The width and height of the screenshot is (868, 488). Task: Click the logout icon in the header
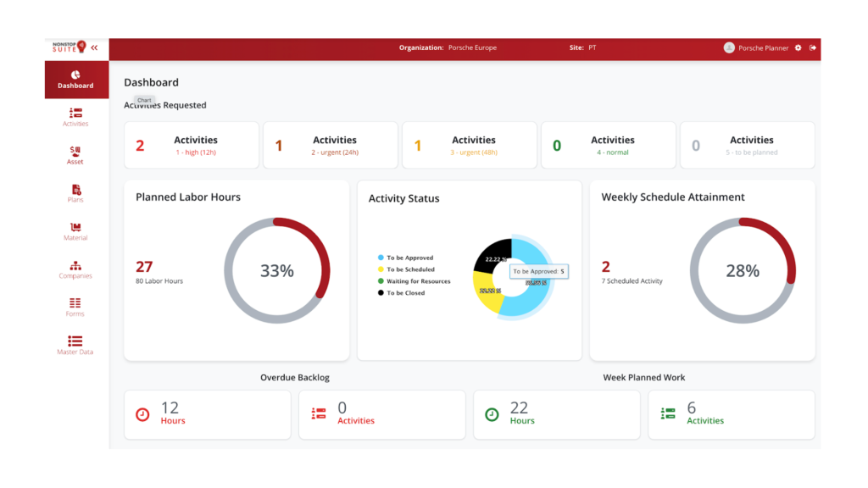pos(814,47)
